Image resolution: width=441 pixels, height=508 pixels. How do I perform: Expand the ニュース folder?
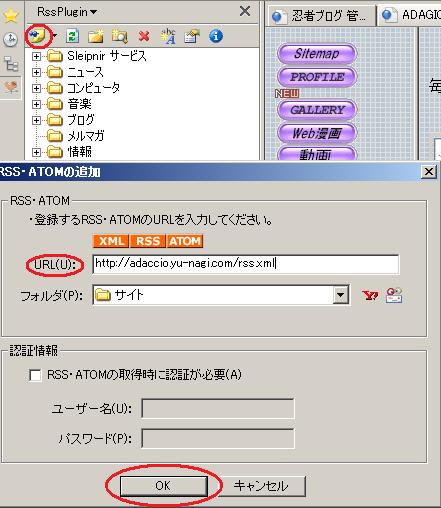(x=36, y=72)
